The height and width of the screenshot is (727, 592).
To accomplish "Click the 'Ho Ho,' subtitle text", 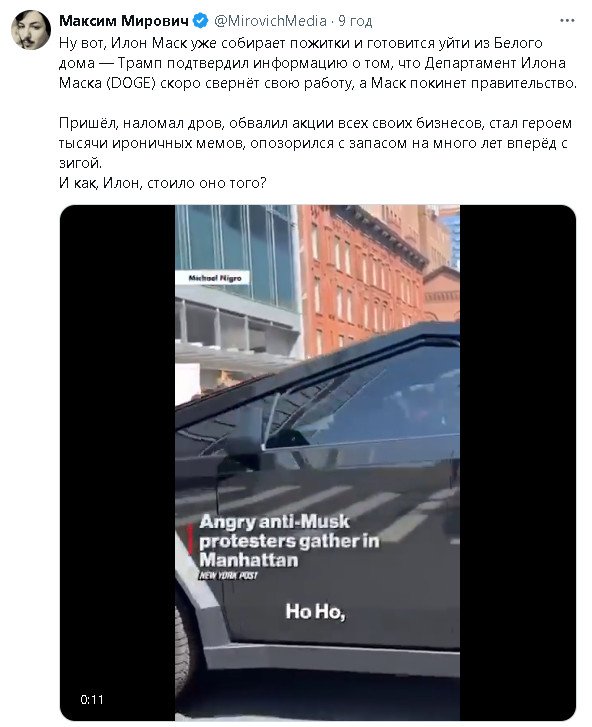I will click(315, 612).
